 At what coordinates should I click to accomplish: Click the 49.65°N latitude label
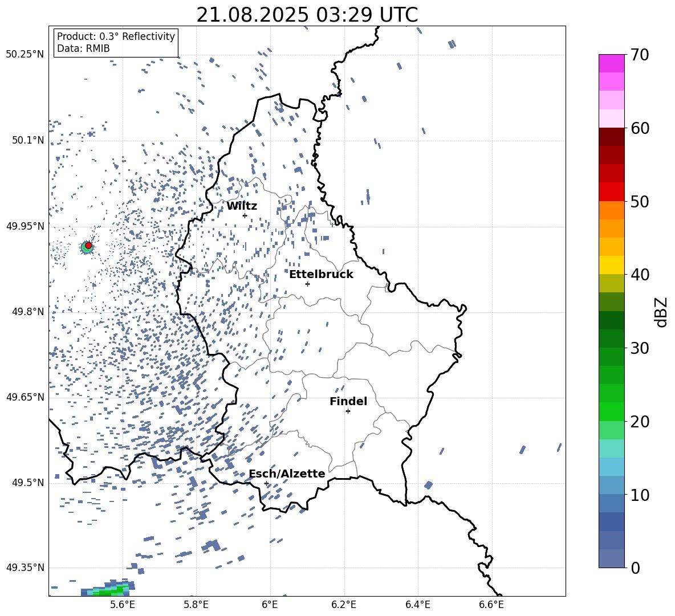[x=25, y=397]
